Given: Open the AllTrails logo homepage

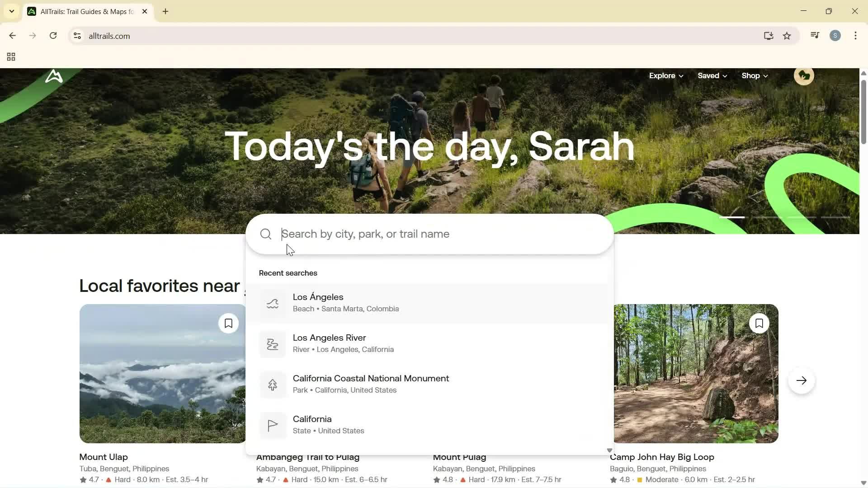Looking at the screenshot, I should tap(53, 76).
